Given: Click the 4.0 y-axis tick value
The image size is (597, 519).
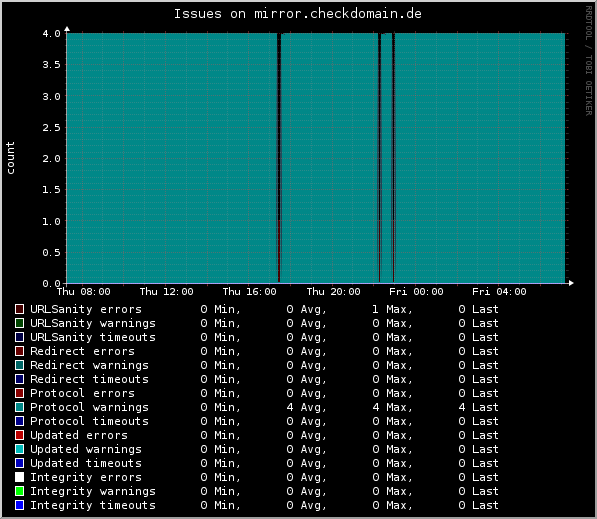Looking at the screenshot, I should pos(51,34).
